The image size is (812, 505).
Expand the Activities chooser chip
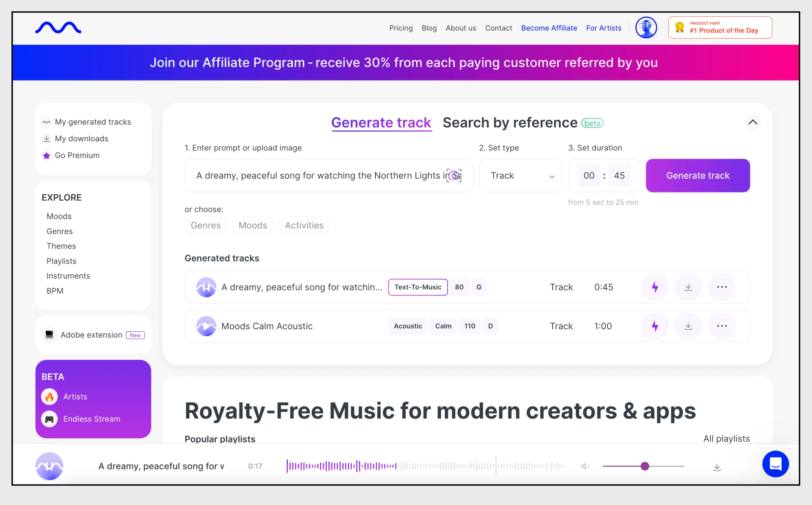[x=304, y=226]
